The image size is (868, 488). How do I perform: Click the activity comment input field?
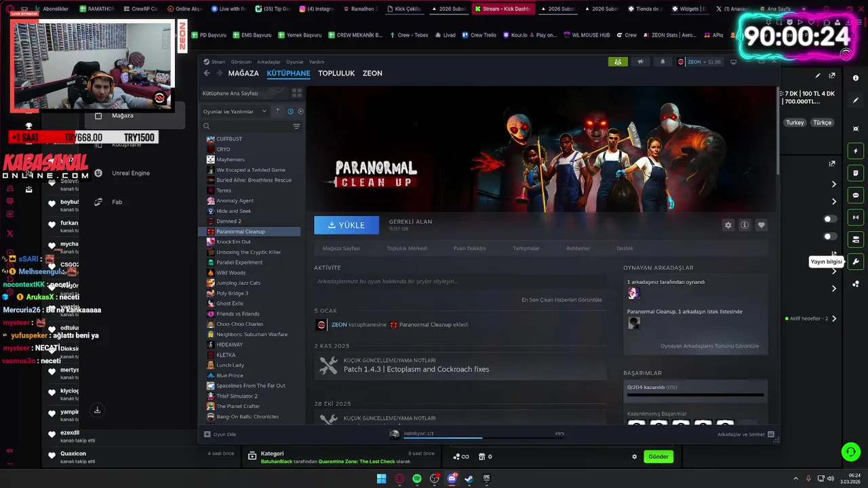click(x=460, y=281)
